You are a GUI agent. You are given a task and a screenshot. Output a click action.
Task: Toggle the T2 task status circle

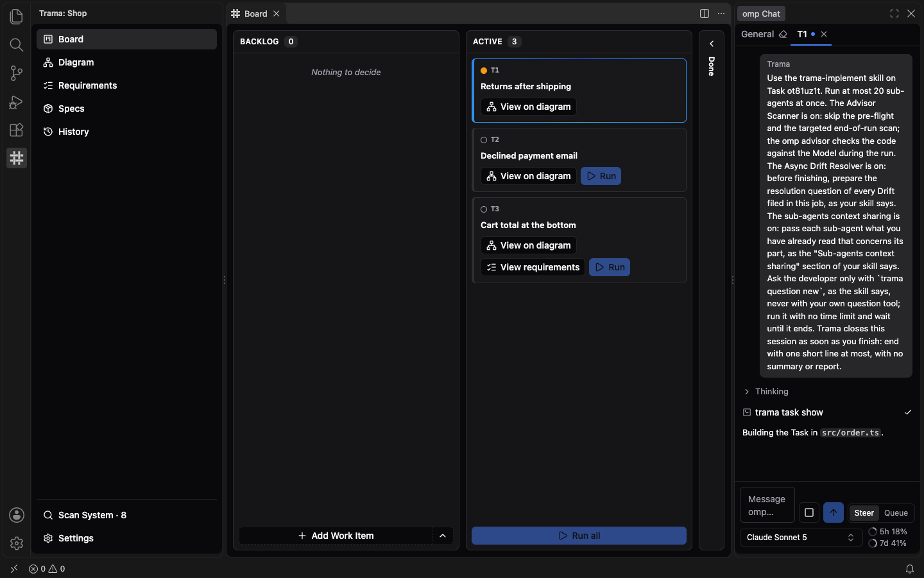(484, 140)
